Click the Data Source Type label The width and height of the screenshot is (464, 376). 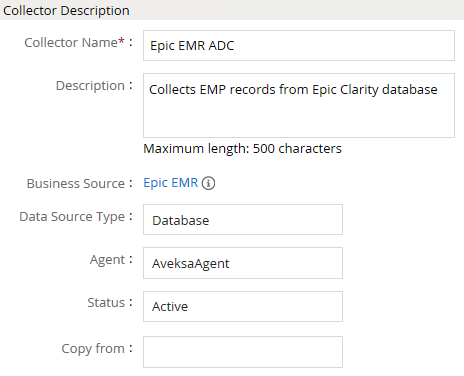click(72, 217)
